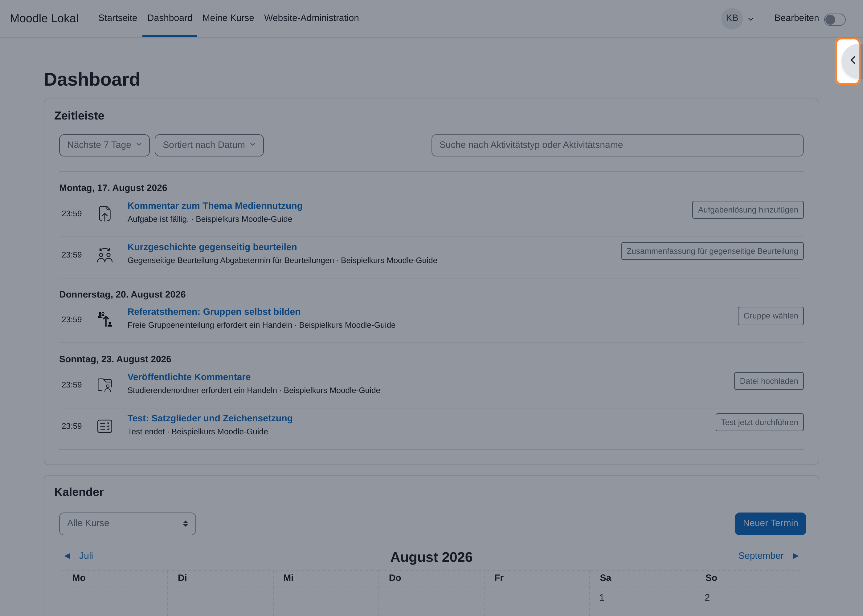Viewport: 863px width, 616px height.
Task: Click Aufgabenlösung hinzufügen button
Action: (748, 210)
